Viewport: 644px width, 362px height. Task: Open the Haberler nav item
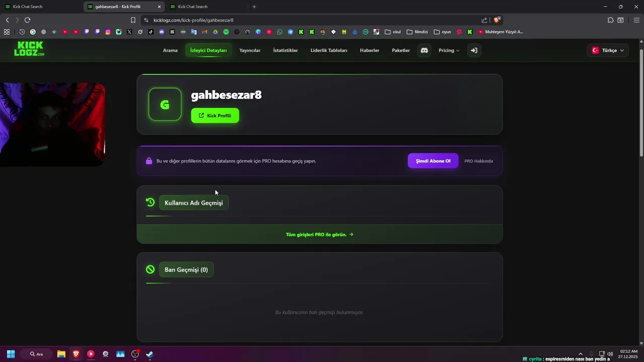click(x=369, y=50)
